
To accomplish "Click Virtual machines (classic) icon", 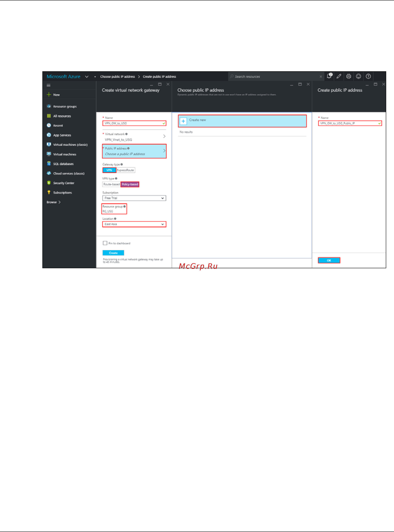I will pos(49,144).
